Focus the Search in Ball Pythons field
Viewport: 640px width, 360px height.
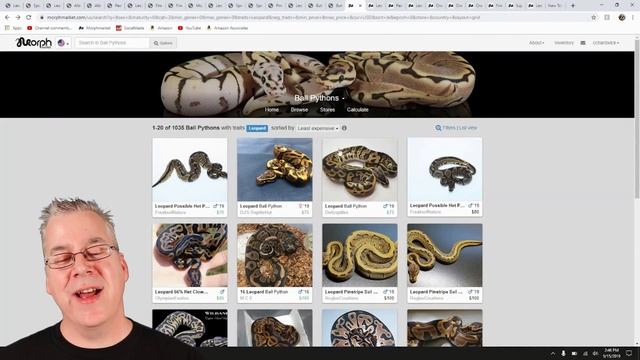click(x=112, y=43)
